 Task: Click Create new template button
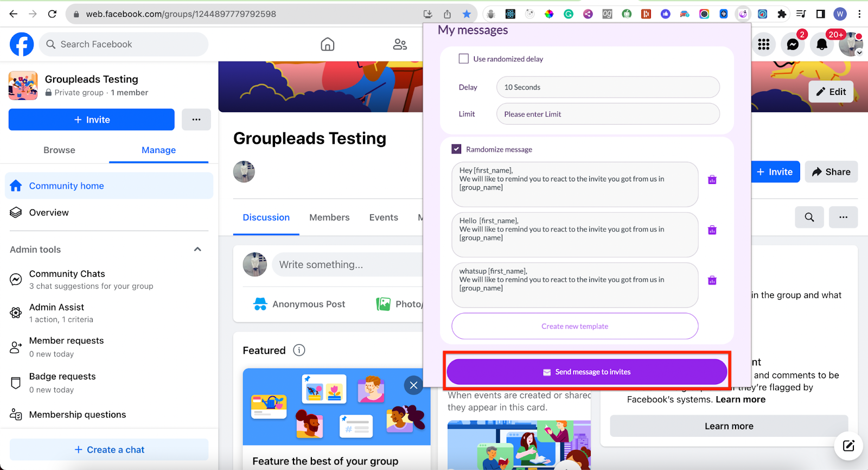click(575, 326)
